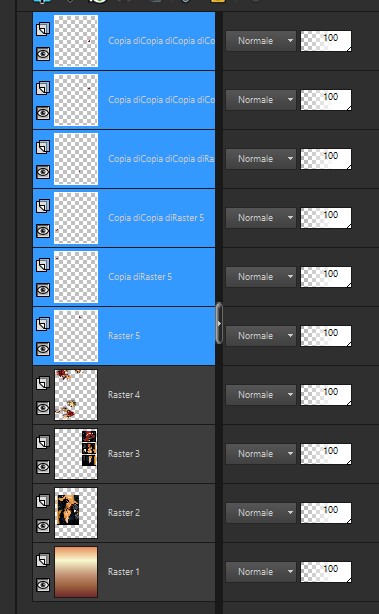
Task: Toggle visibility of Copia diRaster 5
Action: [x=43, y=290]
